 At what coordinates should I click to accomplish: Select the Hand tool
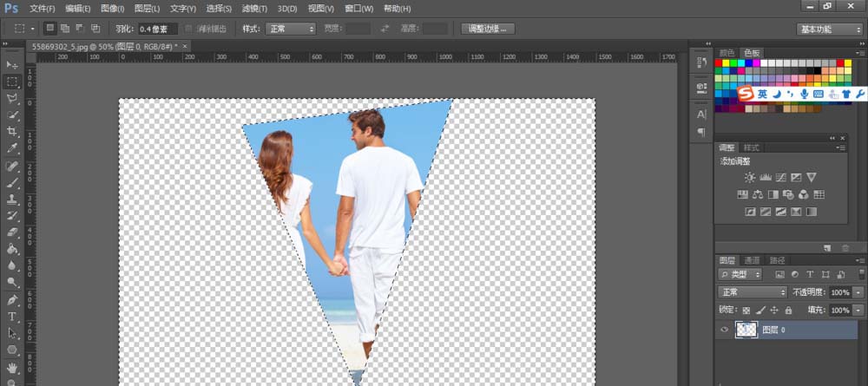point(12,367)
